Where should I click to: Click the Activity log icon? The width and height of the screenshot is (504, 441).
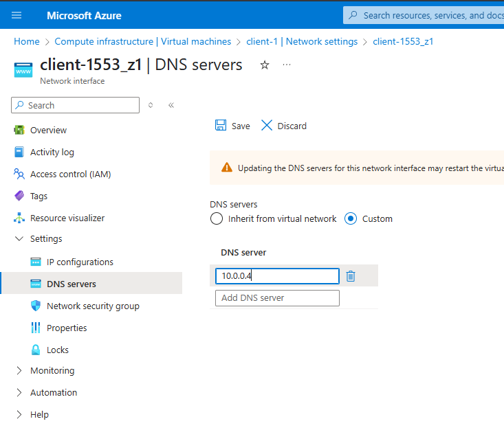coord(19,152)
